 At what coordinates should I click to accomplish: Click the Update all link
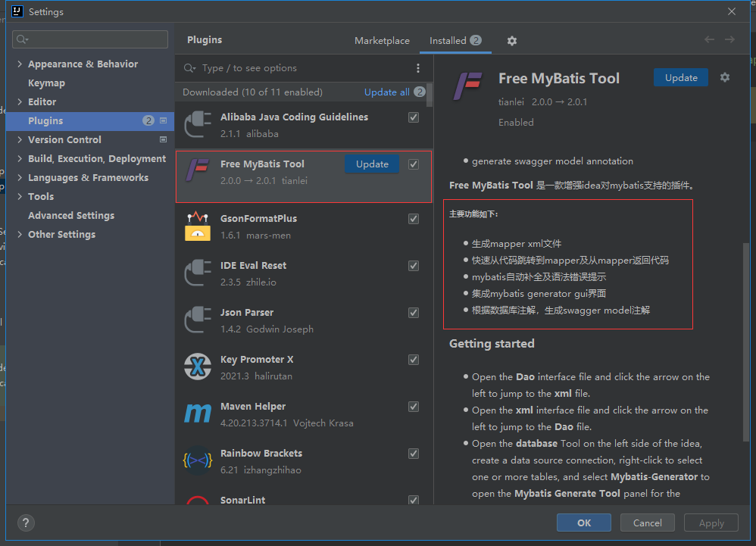pos(386,92)
